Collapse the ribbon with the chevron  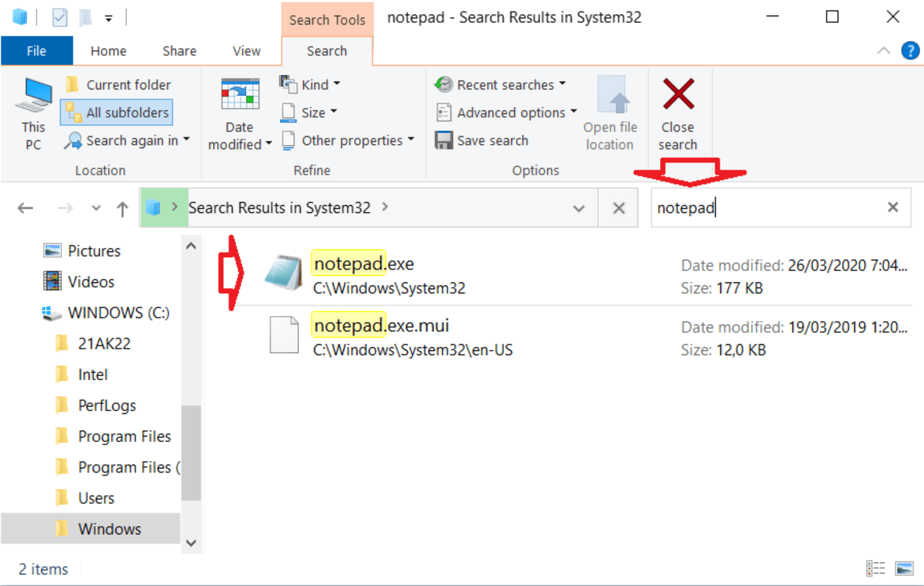pyautogui.click(x=883, y=51)
